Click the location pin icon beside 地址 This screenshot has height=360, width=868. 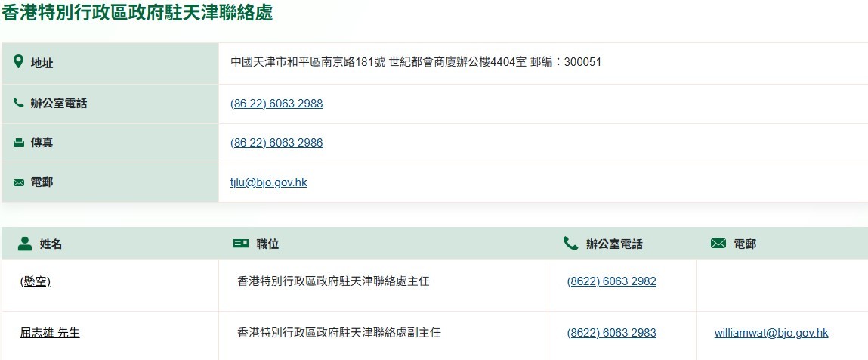click(x=19, y=62)
